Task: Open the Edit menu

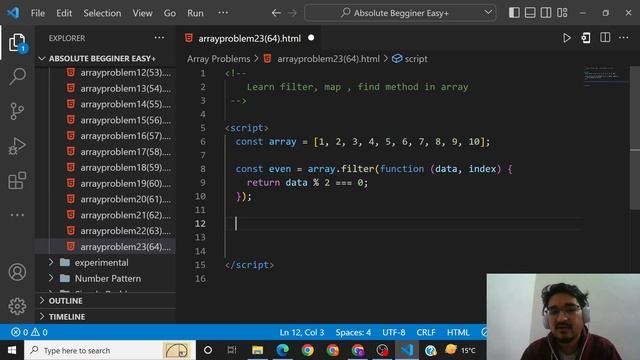Action: [x=64, y=13]
